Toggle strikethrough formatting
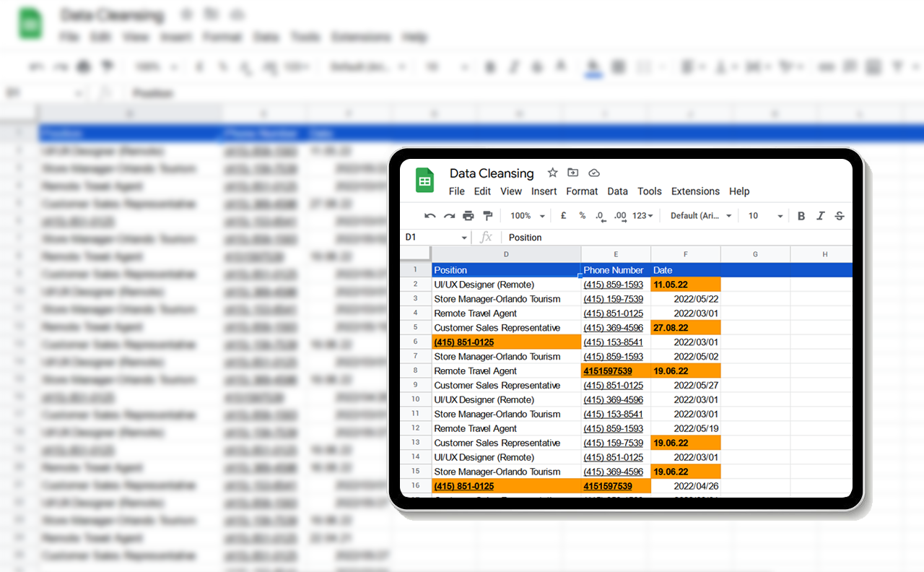Image resolution: width=924 pixels, height=572 pixels. click(839, 216)
